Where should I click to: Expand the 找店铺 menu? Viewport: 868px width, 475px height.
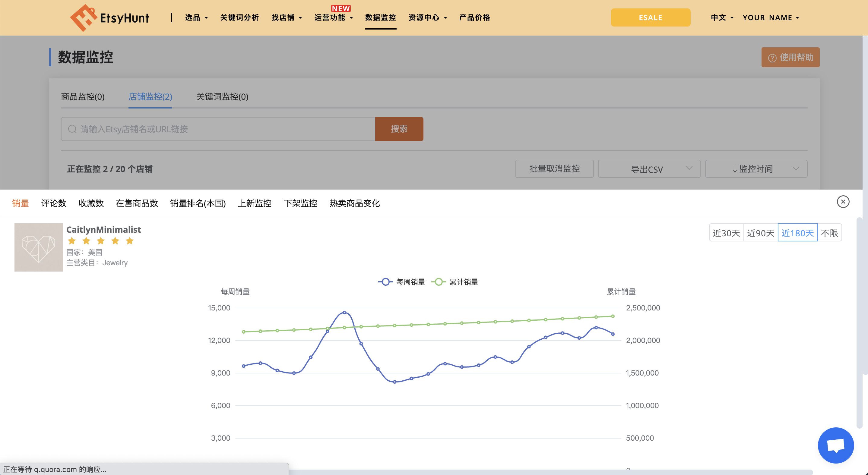click(x=287, y=17)
